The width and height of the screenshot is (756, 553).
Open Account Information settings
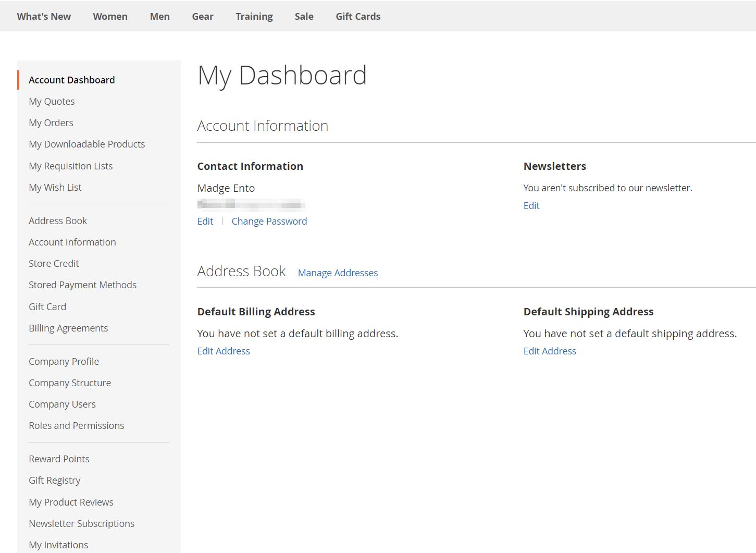(x=72, y=242)
